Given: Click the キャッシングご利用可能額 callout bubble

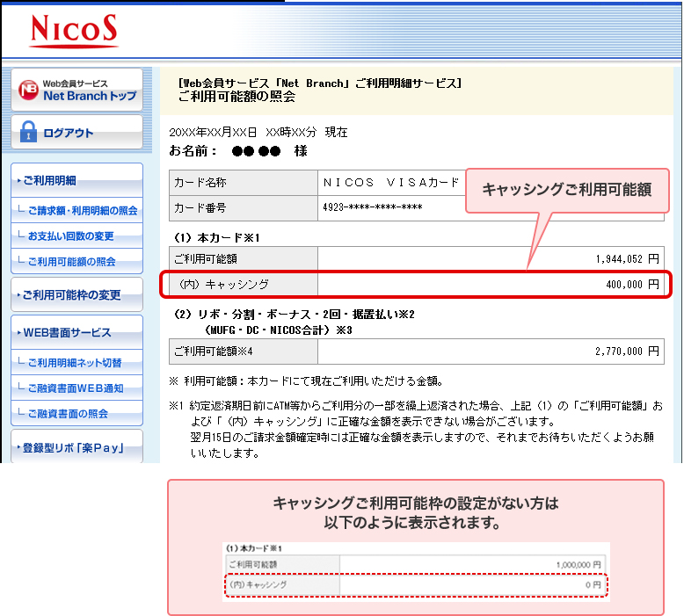Looking at the screenshot, I should click(567, 190).
